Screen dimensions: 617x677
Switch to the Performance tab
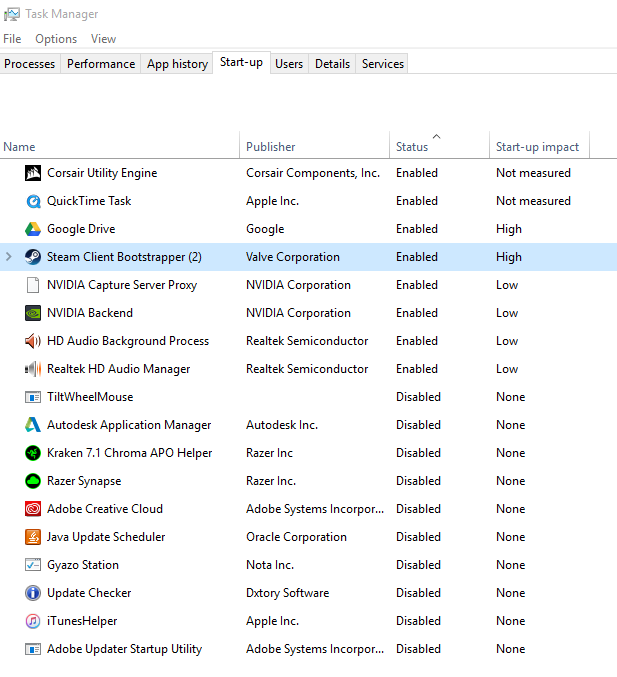101,64
